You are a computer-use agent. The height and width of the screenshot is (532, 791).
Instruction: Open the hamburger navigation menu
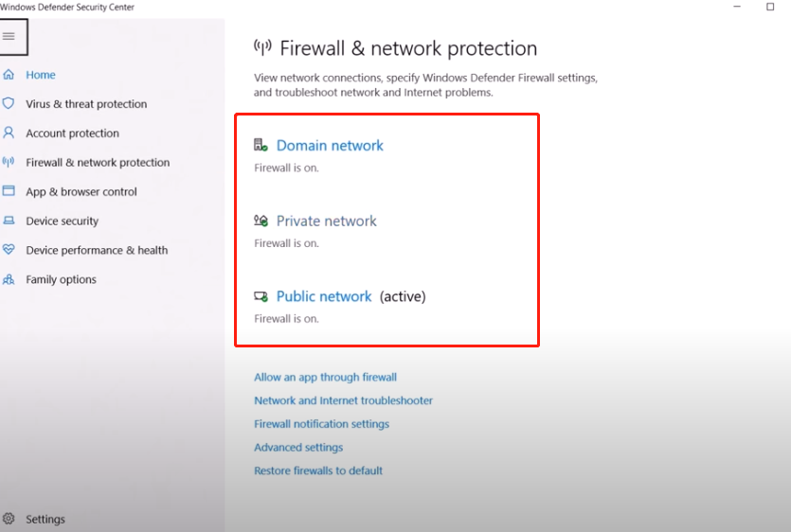click(x=9, y=36)
